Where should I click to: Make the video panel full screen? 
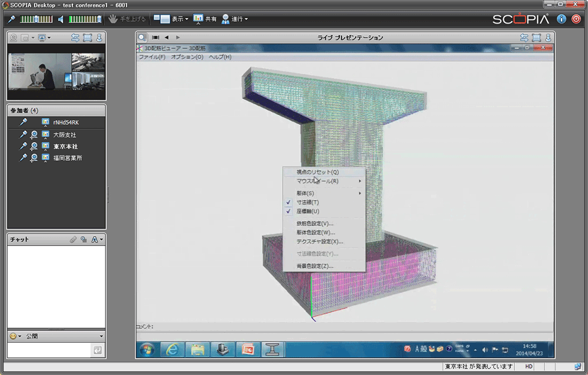pyautogui.click(x=88, y=38)
